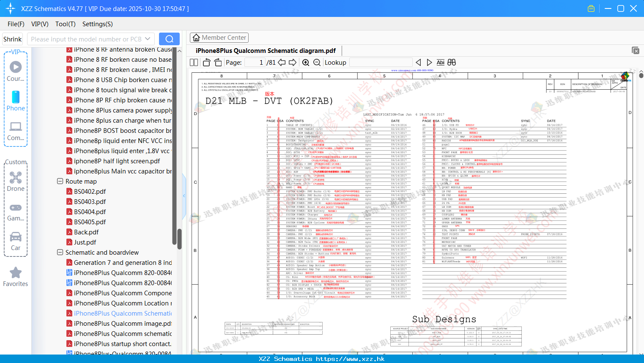Toggle Abi whole-word match option

tap(440, 62)
